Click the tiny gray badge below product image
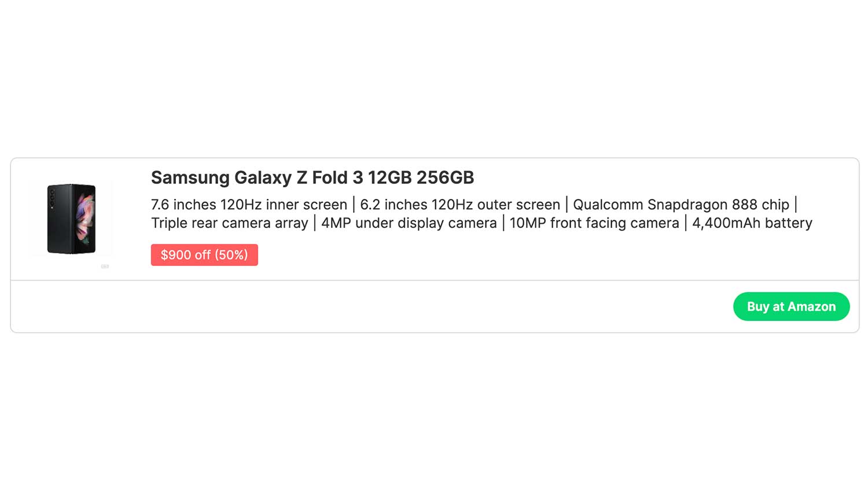This screenshot has height=488, width=868. point(105,267)
